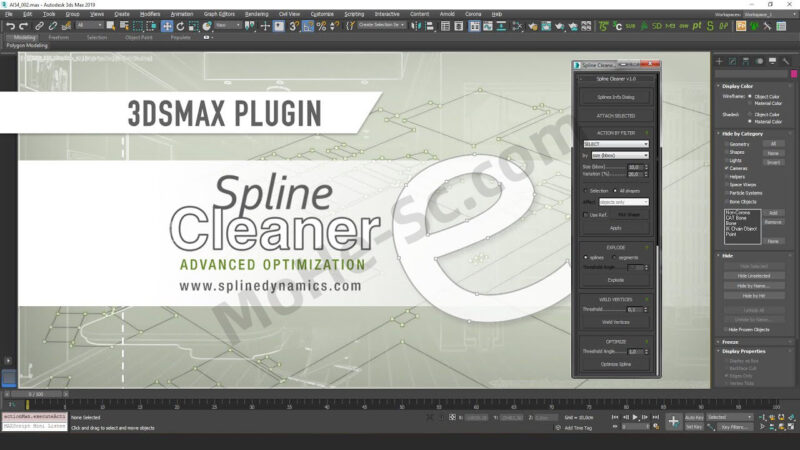800x450 pixels.
Task: Click the Hide Unselected button
Action: [754, 276]
